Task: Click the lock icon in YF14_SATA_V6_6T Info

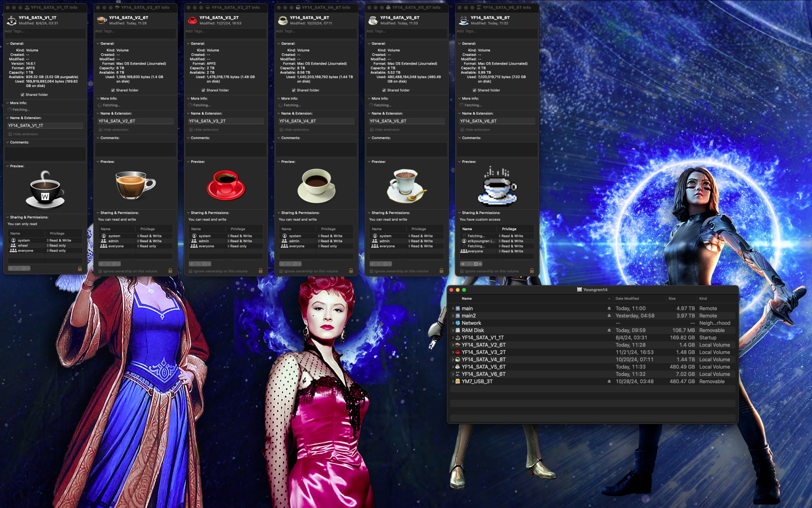Action: pos(531,271)
